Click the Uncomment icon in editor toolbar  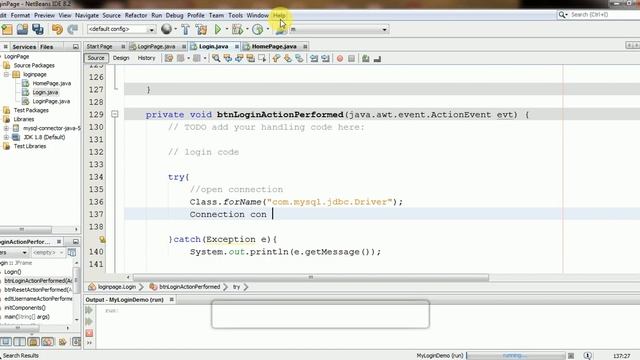377,59
